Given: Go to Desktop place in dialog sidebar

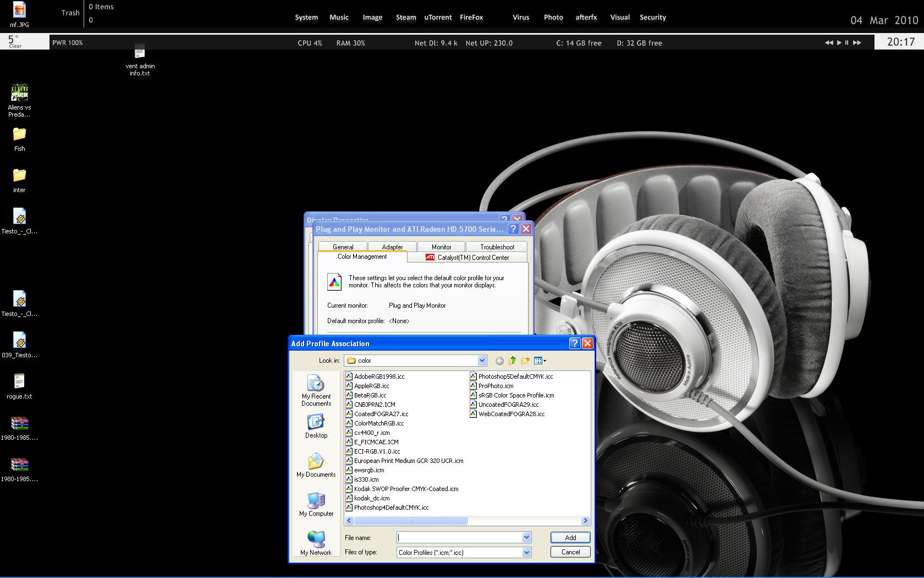Looking at the screenshot, I should coord(316,427).
